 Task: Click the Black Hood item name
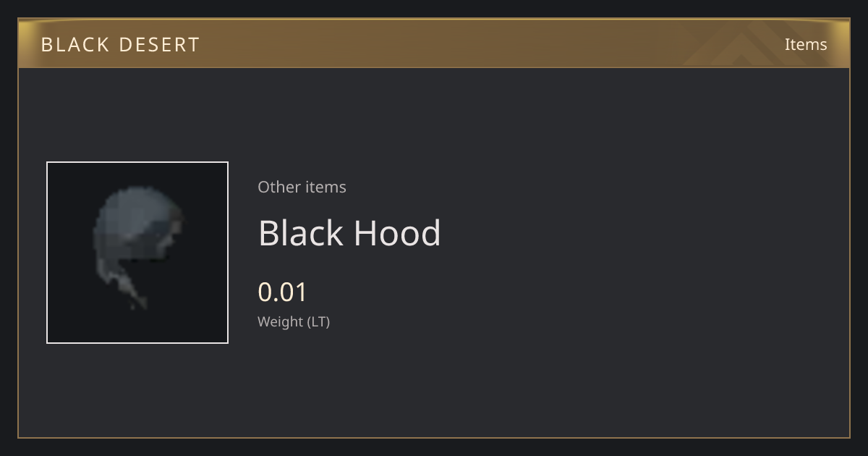[349, 233]
